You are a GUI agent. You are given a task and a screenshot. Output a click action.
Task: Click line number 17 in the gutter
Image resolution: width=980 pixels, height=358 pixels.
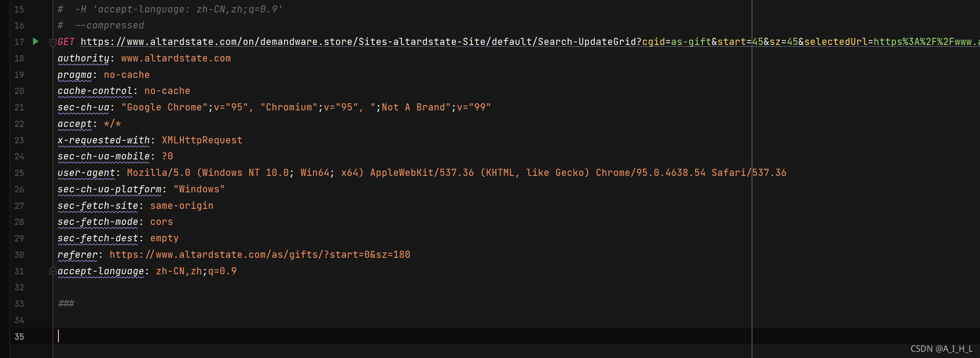tap(19, 42)
